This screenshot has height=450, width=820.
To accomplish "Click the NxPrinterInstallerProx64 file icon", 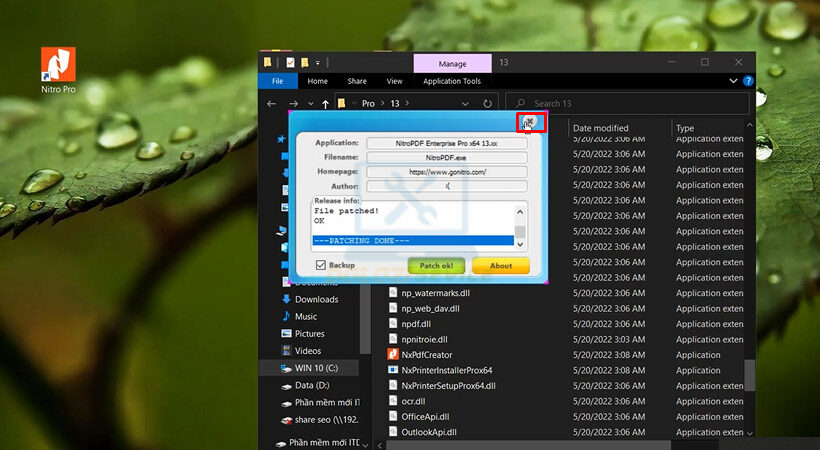I will (393, 370).
